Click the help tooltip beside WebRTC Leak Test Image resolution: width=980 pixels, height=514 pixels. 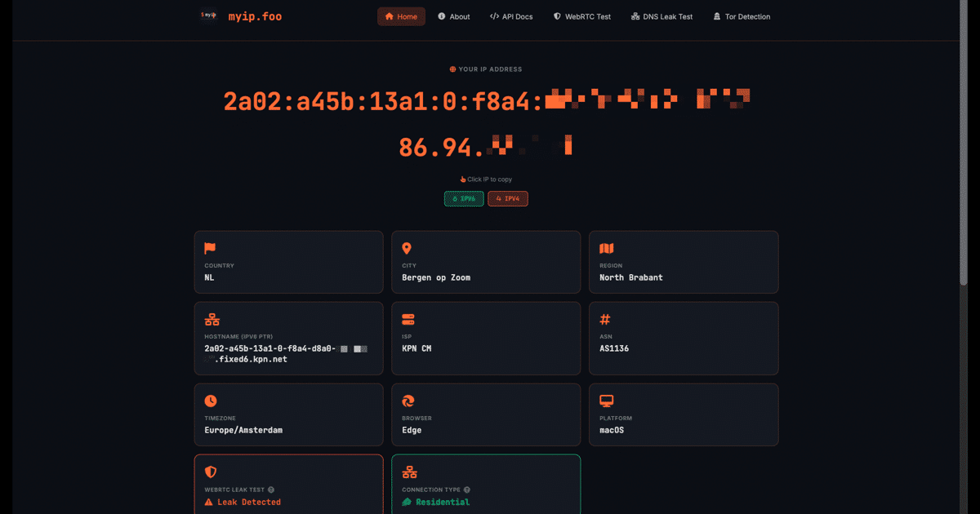(x=270, y=490)
